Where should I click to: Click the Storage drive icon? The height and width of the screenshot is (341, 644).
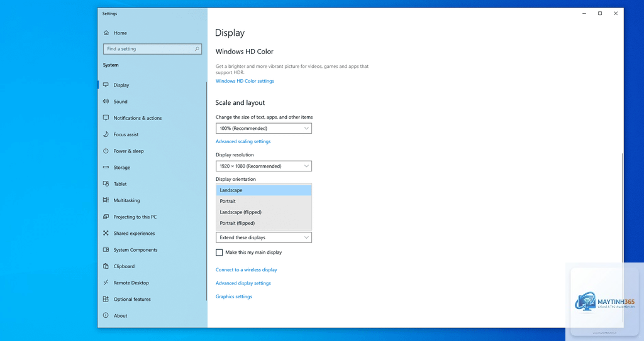pos(106,168)
